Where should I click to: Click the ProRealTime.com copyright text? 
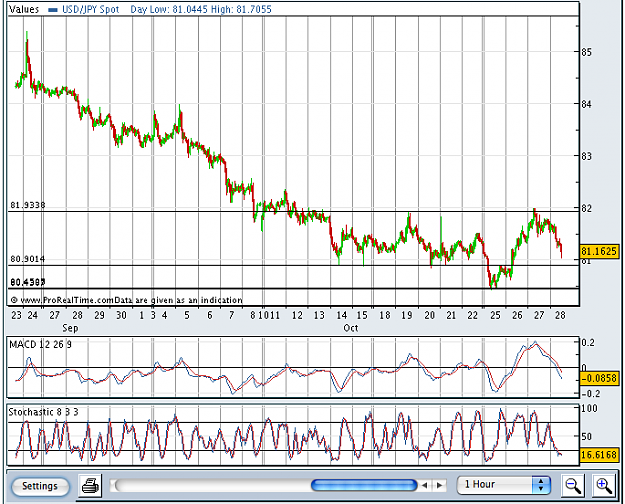tap(127, 300)
